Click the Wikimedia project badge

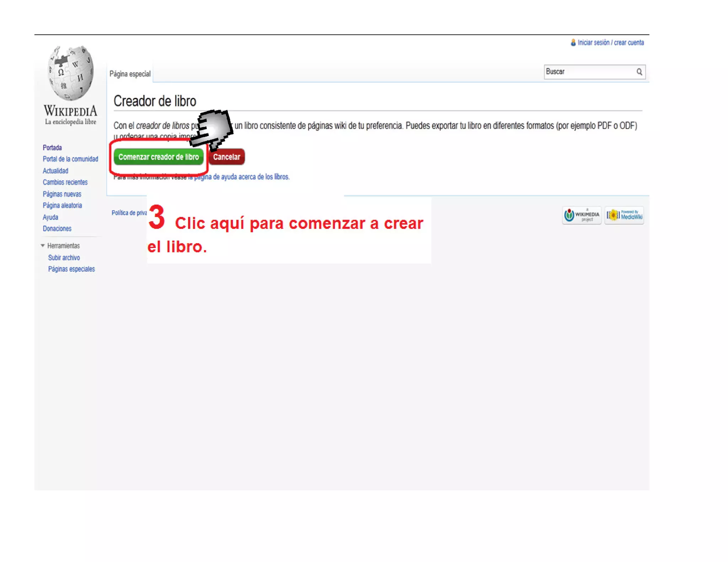582,215
